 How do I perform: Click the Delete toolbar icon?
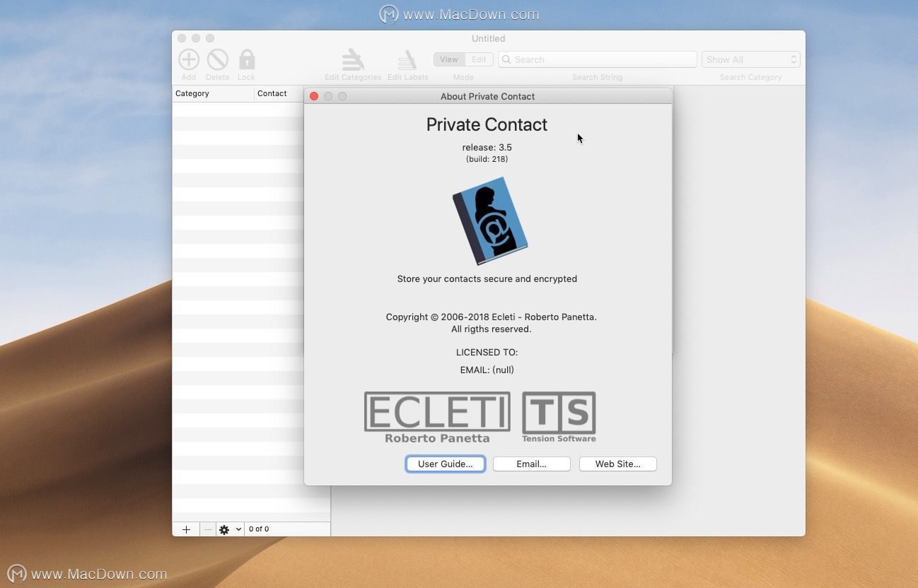tap(217, 59)
